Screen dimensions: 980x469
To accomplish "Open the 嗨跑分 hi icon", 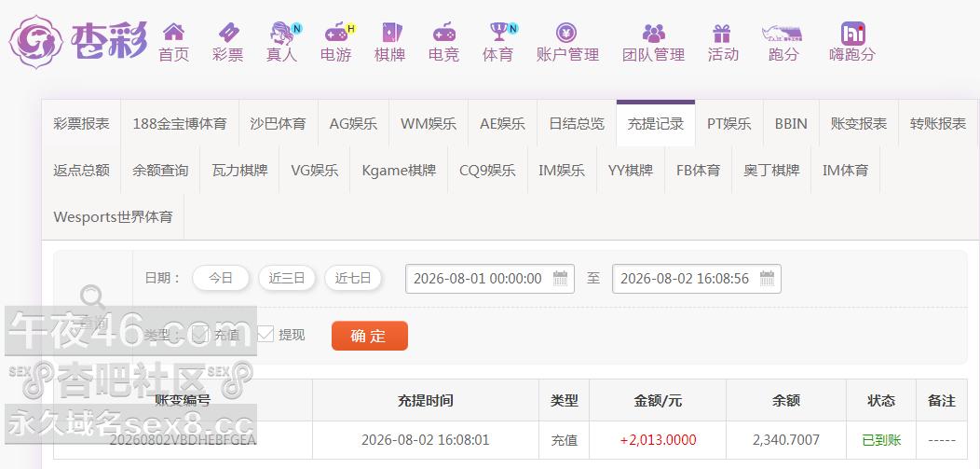I will 852,33.
